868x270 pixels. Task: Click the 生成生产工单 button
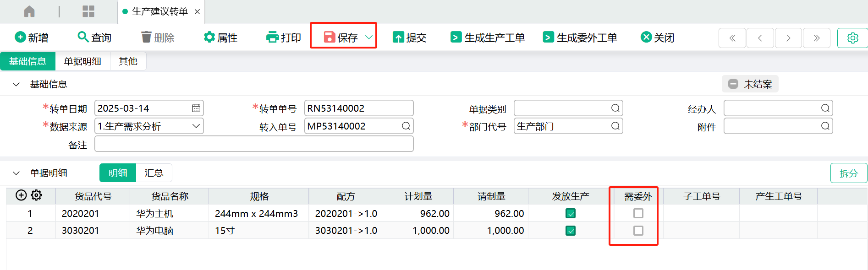[x=488, y=38]
